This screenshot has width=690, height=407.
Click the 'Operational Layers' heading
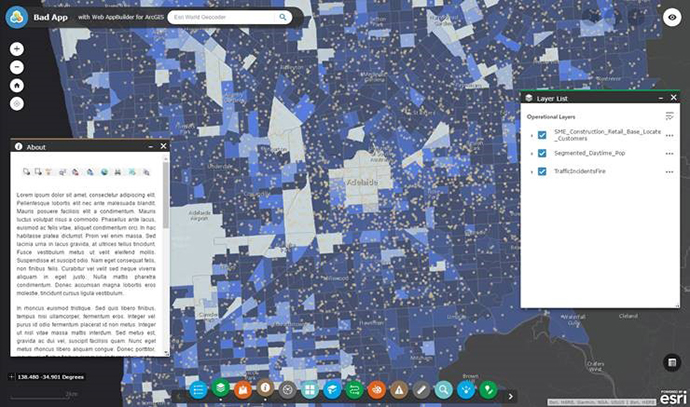pyautogui.click(x=551, y=117)
